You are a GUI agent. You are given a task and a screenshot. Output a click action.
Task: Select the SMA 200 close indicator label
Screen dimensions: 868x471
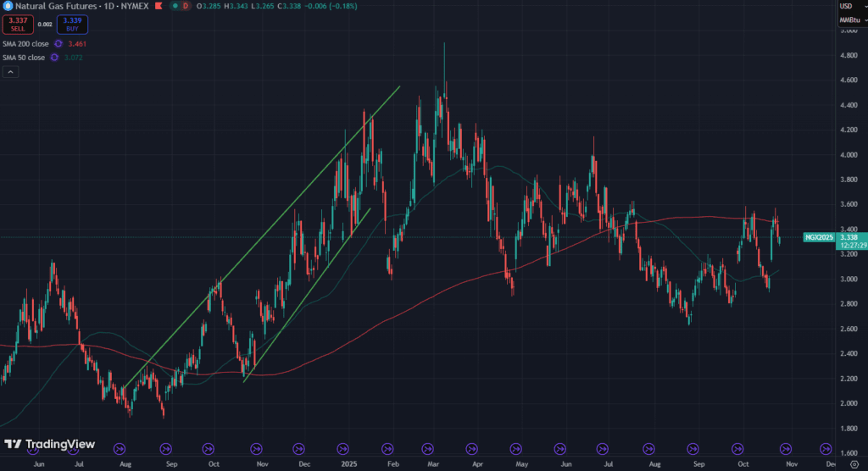coord(24,43)
